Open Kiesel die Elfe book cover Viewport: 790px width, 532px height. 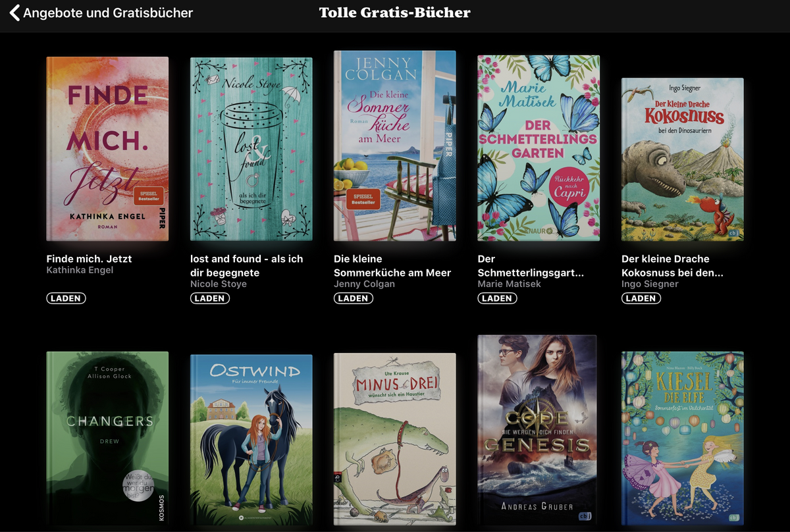click(683, 438)
